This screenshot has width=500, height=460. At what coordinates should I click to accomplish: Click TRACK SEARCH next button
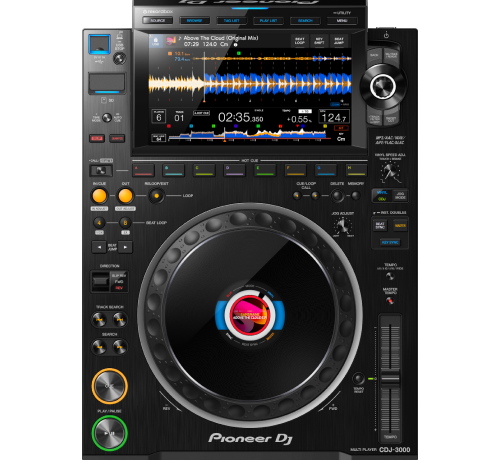(x=120, y=320)
